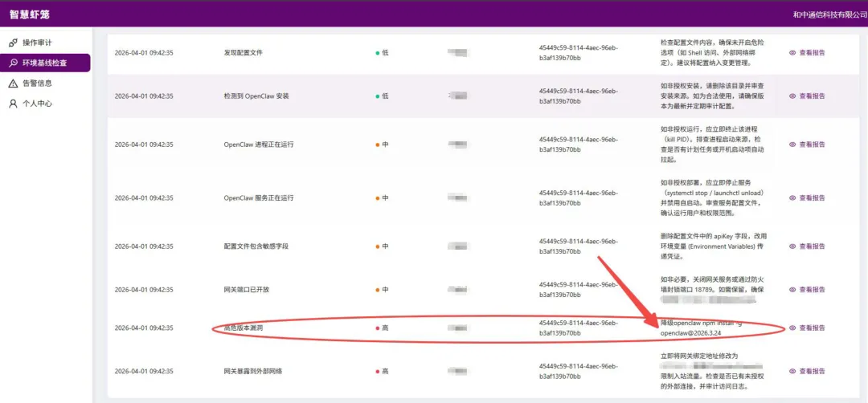Click the timestamp in 发现配置文件 row

coord(144,52)
